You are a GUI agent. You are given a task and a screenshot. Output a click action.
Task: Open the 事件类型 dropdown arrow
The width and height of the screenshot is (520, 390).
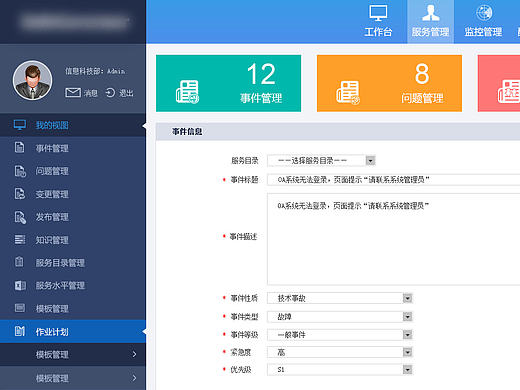(x=407, y=316)
